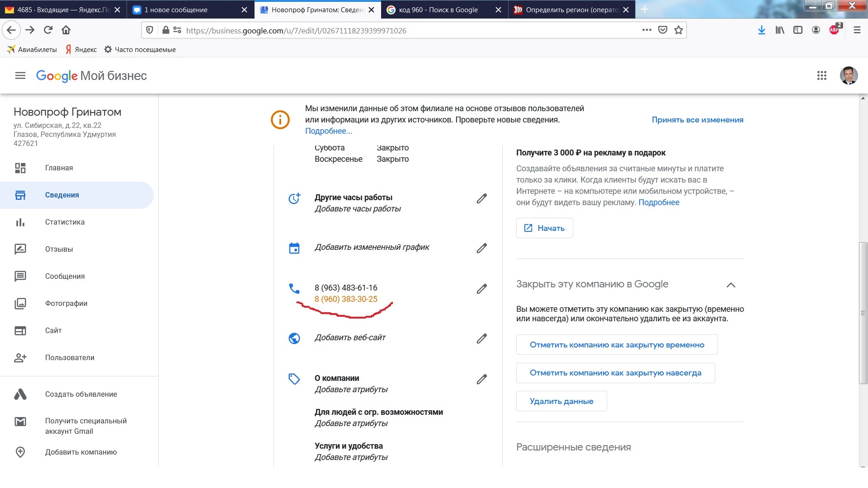The image size is (868, 488).
Task: Click Добавить веб-сайт text
Action: tap(350, 338)
